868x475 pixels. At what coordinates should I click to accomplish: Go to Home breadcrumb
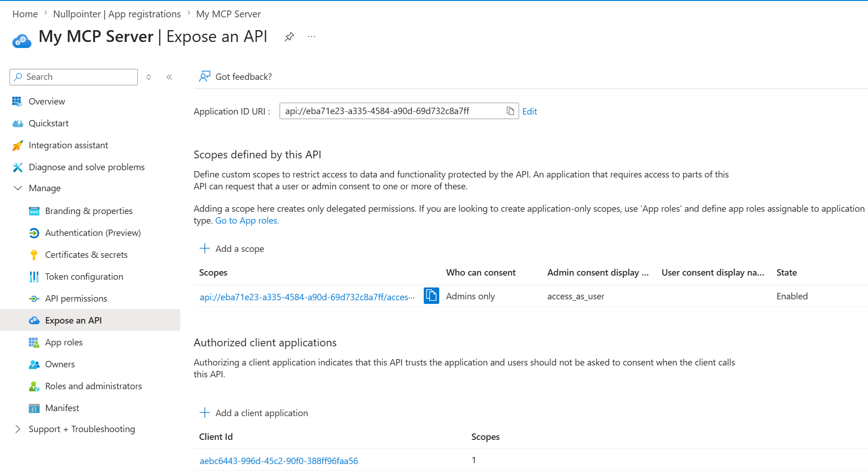click(25, 14)
